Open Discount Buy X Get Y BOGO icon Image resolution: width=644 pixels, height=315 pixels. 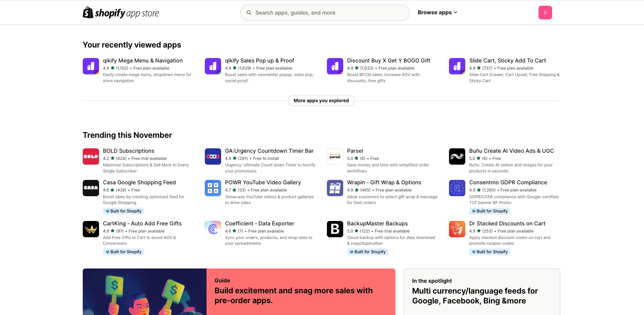335,66
